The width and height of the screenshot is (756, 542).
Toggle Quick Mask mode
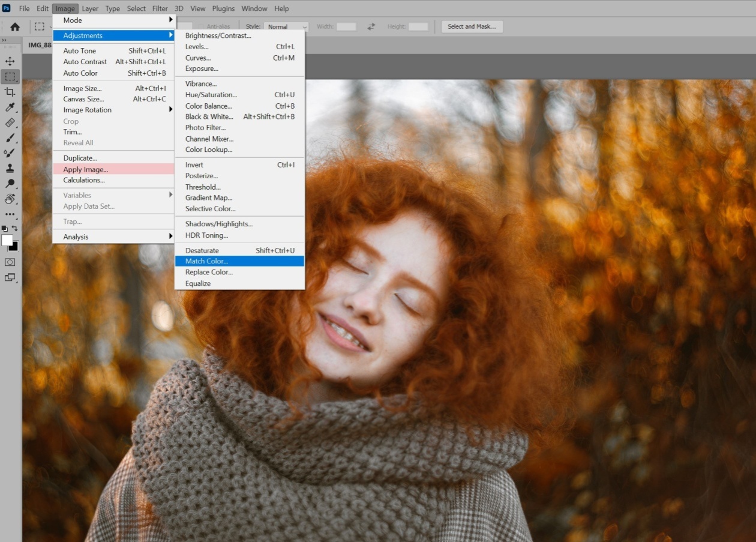click(10, 262)
